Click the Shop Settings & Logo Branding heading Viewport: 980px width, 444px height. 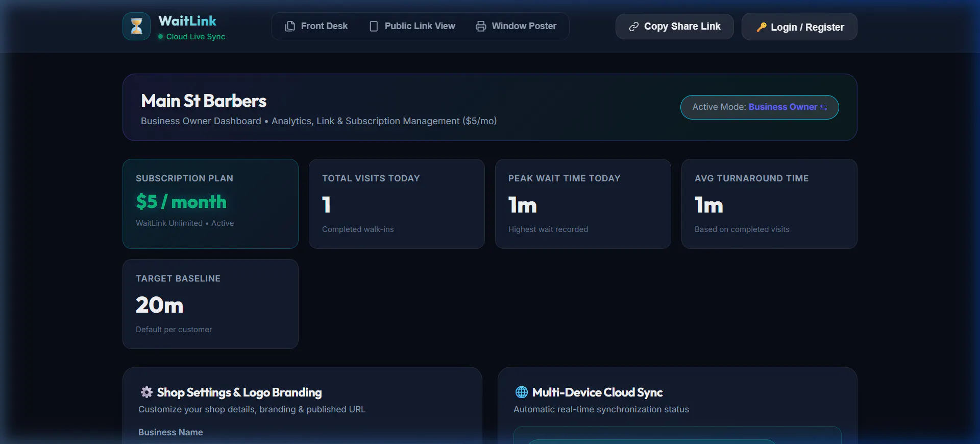239,392
